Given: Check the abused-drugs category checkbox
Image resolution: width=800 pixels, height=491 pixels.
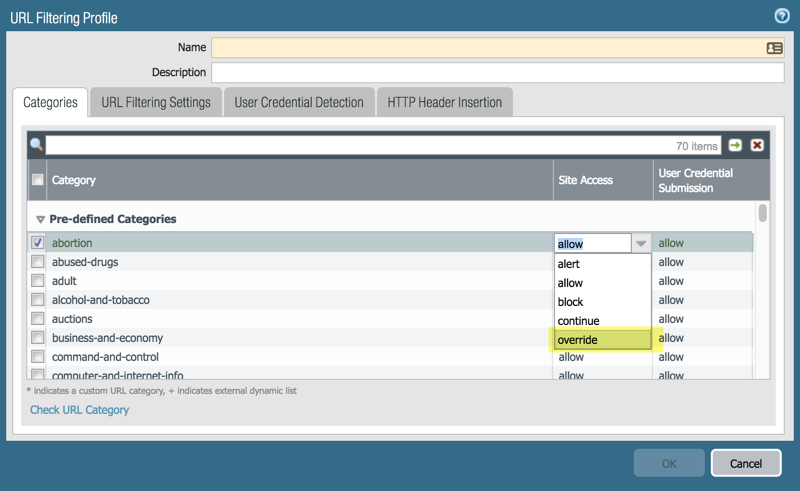Looking at the screenshot, I should [x=38, y=262].
